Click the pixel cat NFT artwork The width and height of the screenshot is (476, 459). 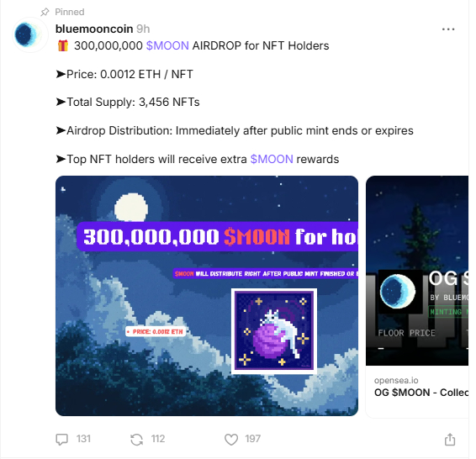[x=274, y=330]
